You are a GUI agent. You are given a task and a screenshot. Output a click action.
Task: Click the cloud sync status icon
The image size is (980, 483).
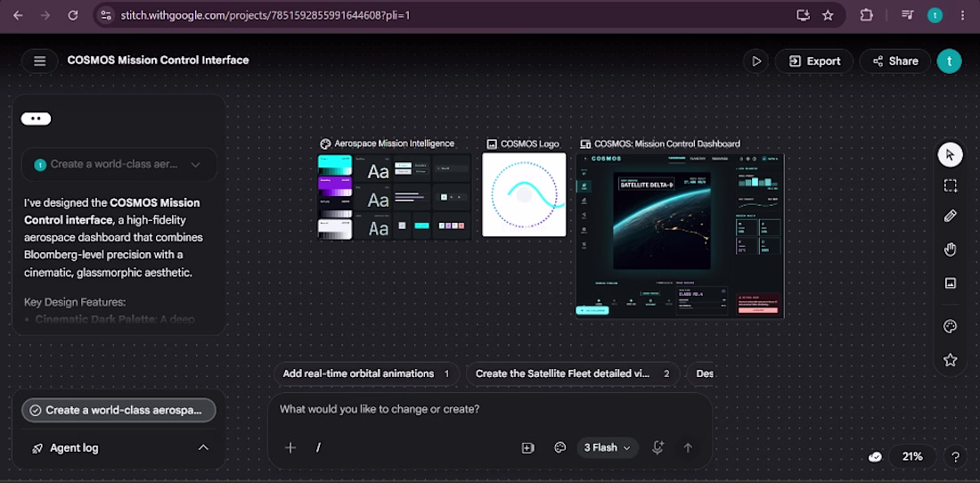pyautogui.click(x=875, y=457)
